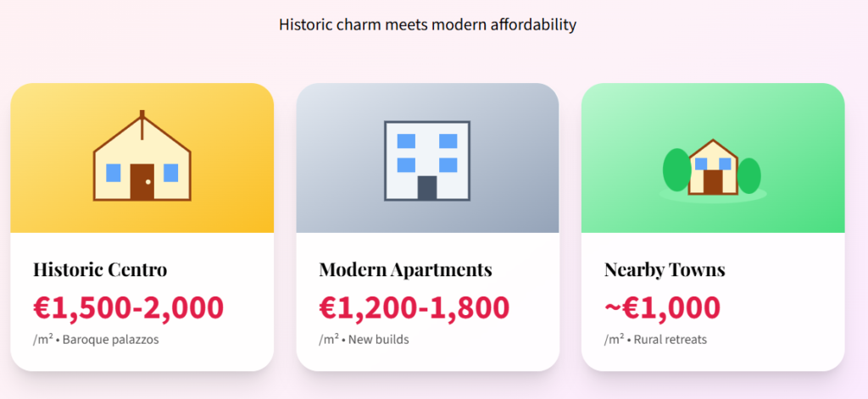
Task: Click the gray door of the apartment building
Action: point(427,187)
